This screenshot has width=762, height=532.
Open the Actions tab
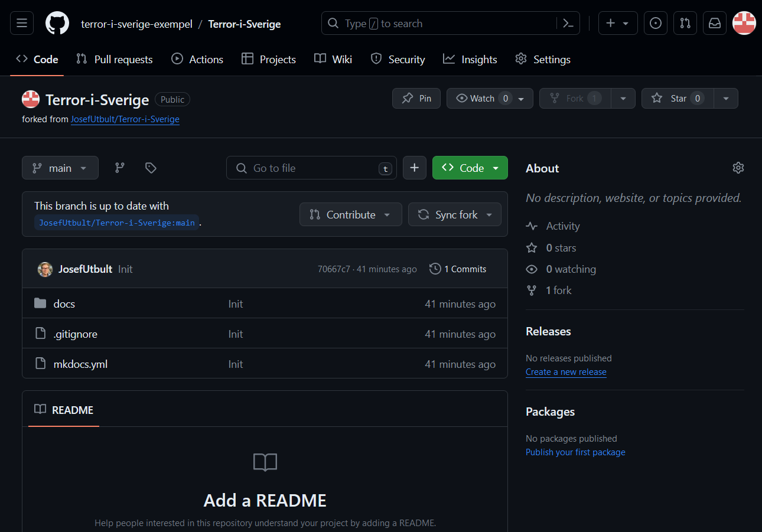pos(197,59)
